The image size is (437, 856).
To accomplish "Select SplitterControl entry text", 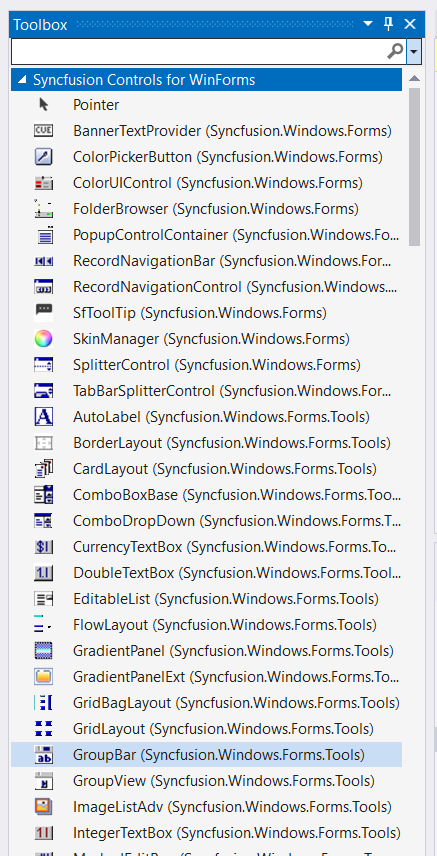I will [x=217, y=365].
